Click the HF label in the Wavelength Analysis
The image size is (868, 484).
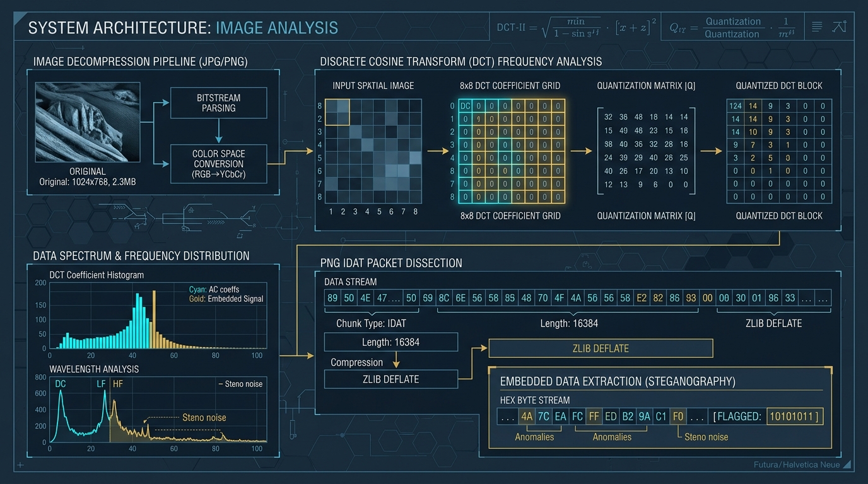click(x=118, y=383)
